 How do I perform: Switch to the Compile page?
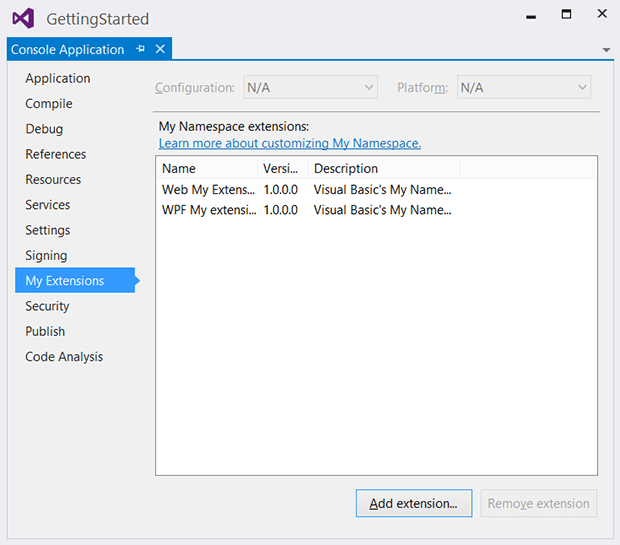49,104
